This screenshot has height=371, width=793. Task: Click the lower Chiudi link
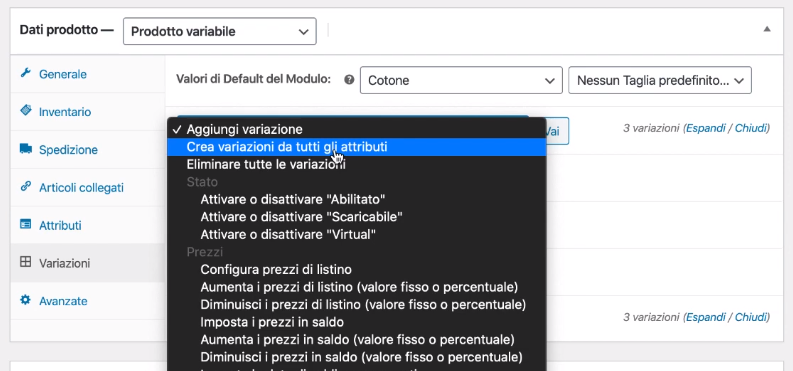tap(751, 317)
